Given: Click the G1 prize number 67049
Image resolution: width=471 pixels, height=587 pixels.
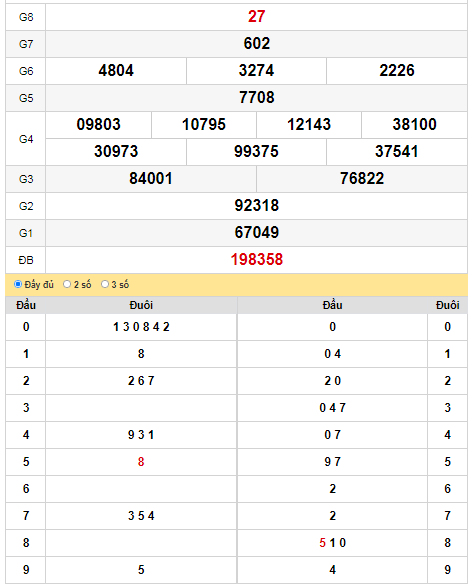Looking at the screenshot, I should (256, 232).
